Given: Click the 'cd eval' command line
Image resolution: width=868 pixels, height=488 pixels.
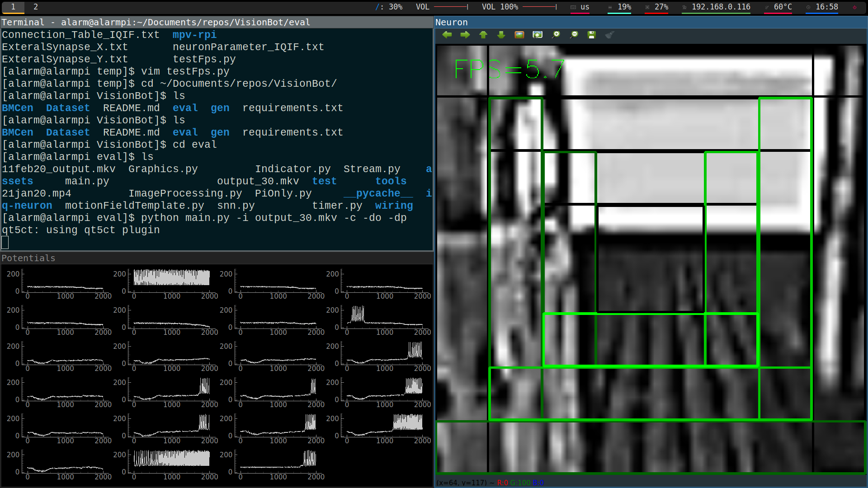Looking at the screenshot, I should (x=109, y=145).
